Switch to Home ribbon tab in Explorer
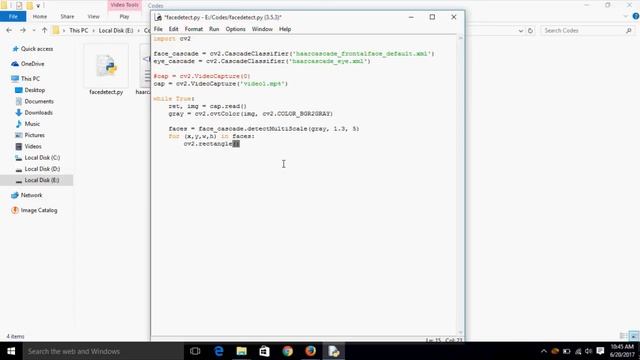 tap(40, 16)
